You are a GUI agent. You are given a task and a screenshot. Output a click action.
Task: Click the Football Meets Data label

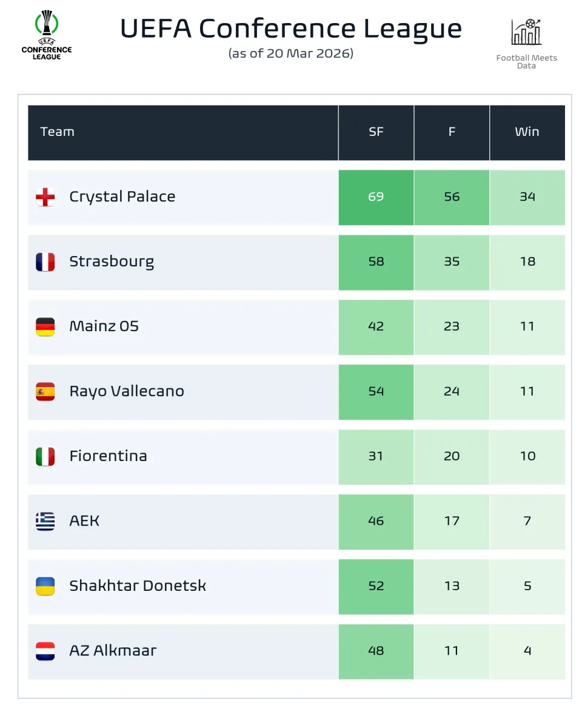point(526,62)
